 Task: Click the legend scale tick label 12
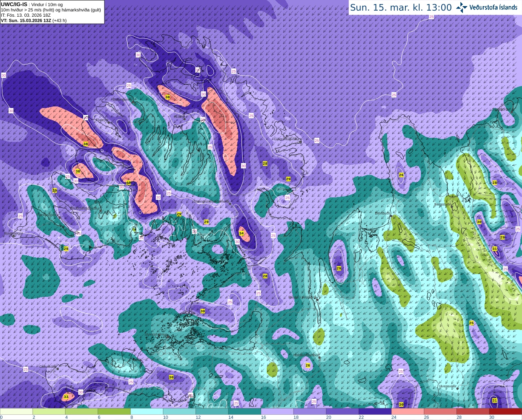[x=198, y=417]
